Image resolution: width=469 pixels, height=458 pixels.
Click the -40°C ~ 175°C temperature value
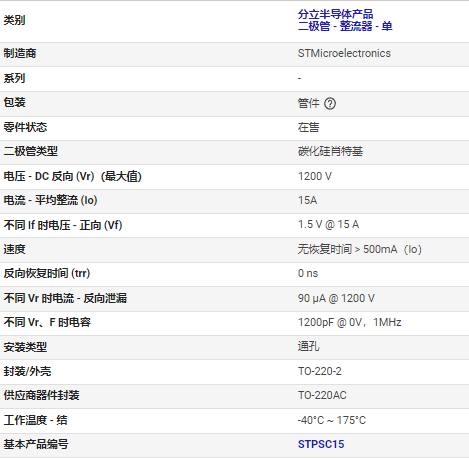pos(332,420)
